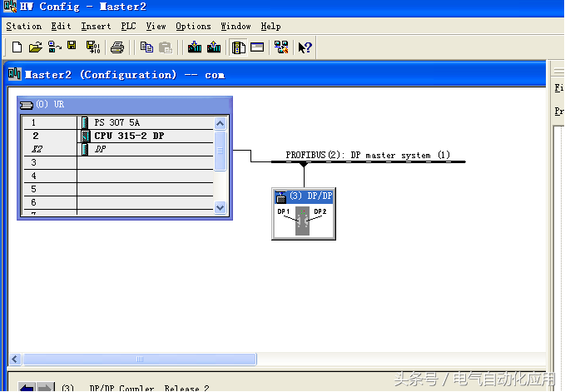Click the Configure Network icon
Image resolution: width=565 pixels, height=392 pixels.
click(x=280, y=47)
